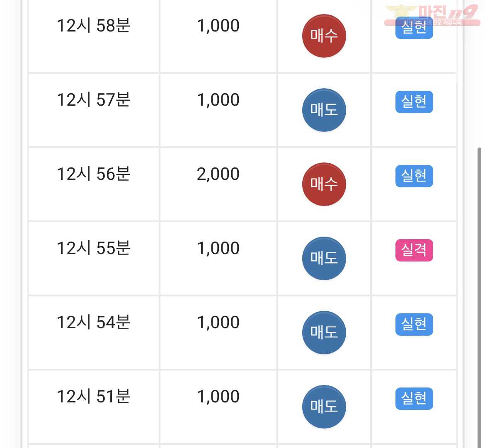Select the 실현 badge in 12시 58분 row
485x448 pixels.
pos(414,28)
